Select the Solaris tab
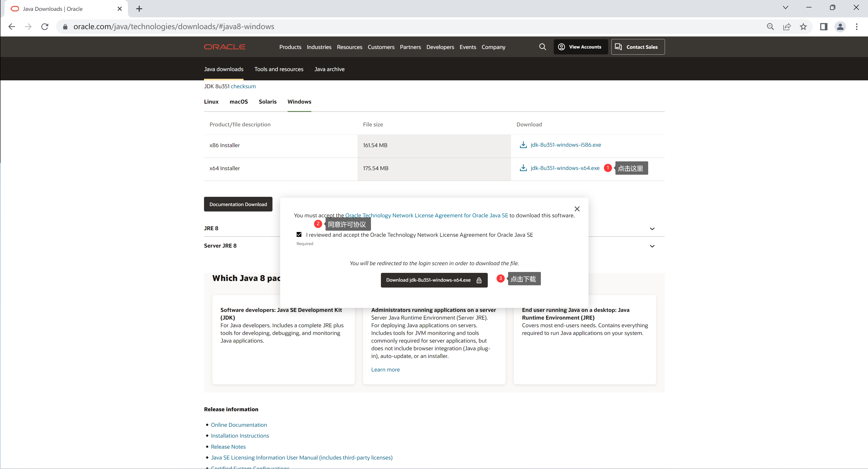The image size is (868, 469). tap(267, 102)
